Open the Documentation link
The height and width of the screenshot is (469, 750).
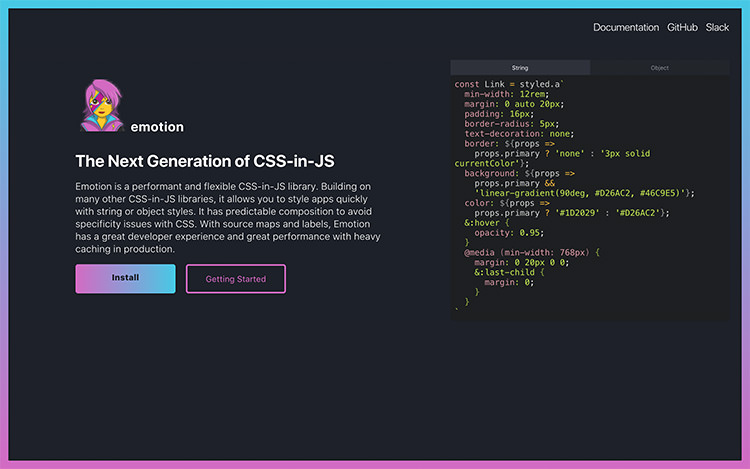click(x=626, y=27)
